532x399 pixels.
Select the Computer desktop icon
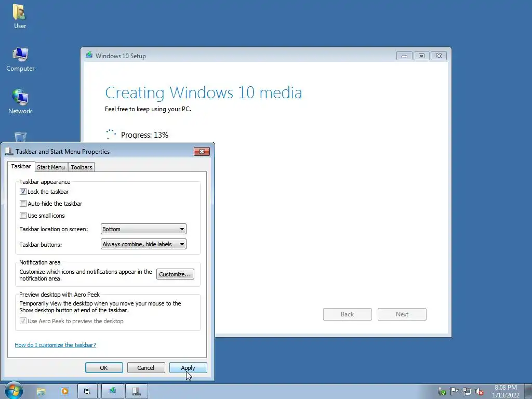(x=20, y=59)
